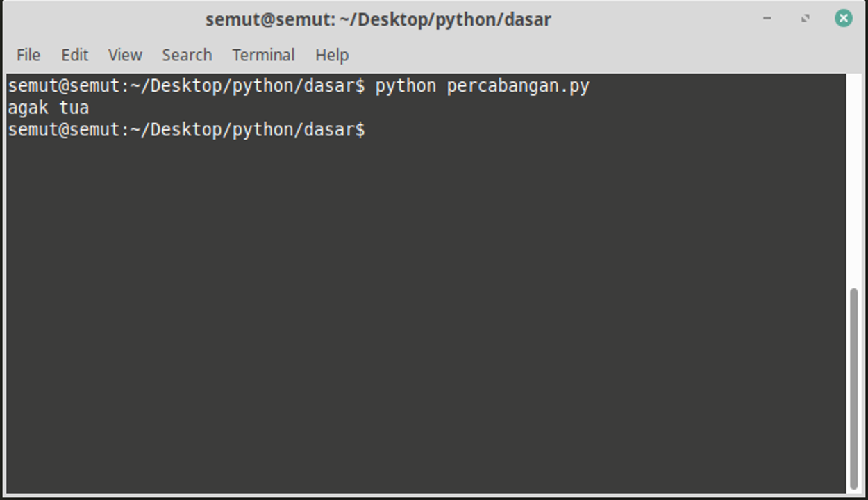The height and width of the screenshot is (500, 868).
Task: Close the terminal with the green X
Action: (844, 19)
